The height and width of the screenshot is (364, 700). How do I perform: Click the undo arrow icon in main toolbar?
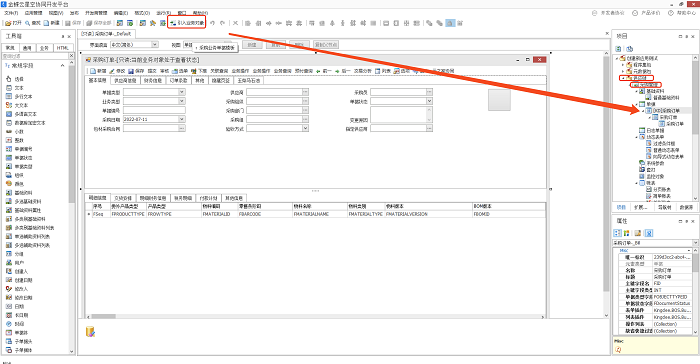pyautogui.click(x=212, y=23)
